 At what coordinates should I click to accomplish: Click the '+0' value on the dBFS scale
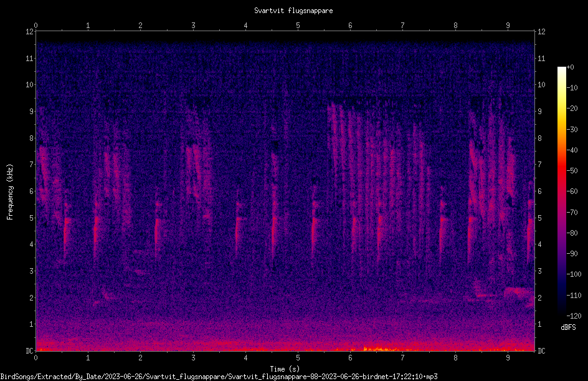(570, 67)
